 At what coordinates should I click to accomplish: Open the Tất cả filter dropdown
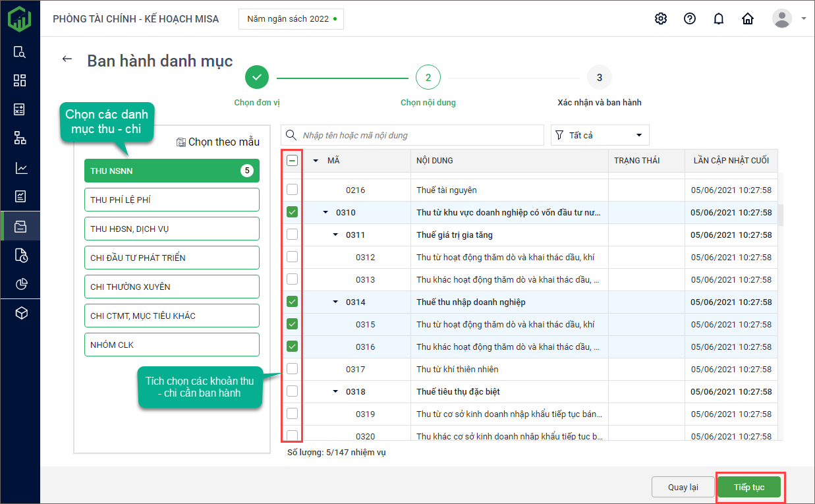click(600, 135)
